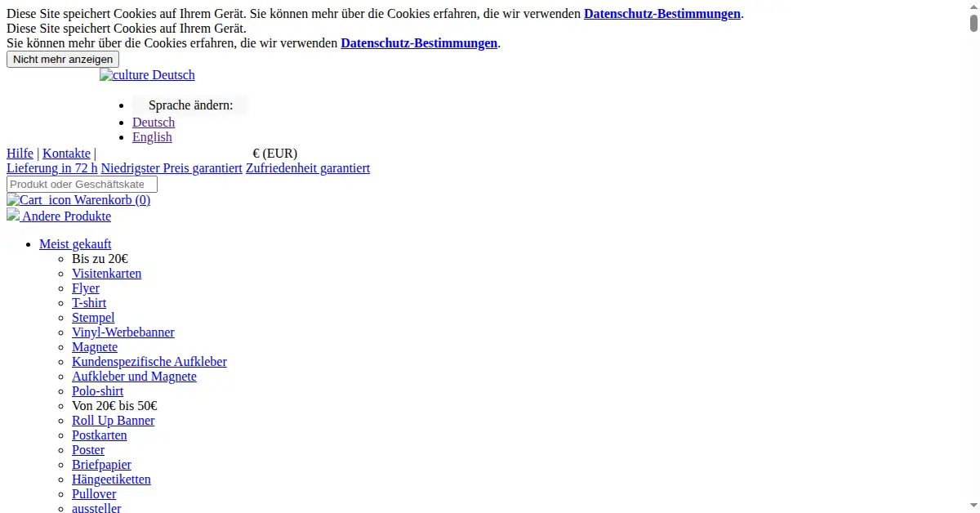The image size is (980, 513).
Task: Click the vertical page scrollbar thumb
Action: [x=973, y=23]
